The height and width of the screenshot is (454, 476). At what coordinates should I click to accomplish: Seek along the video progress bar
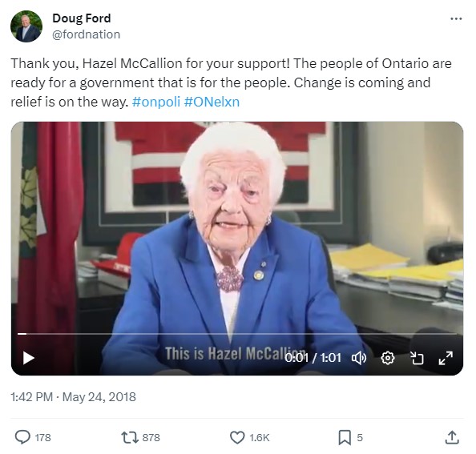tap(237, 334)
